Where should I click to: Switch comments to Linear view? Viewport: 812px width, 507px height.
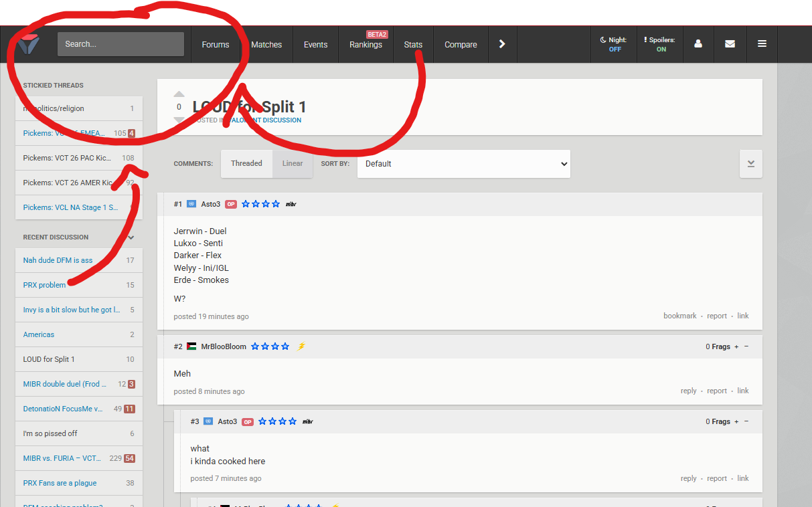coord(293,163)
